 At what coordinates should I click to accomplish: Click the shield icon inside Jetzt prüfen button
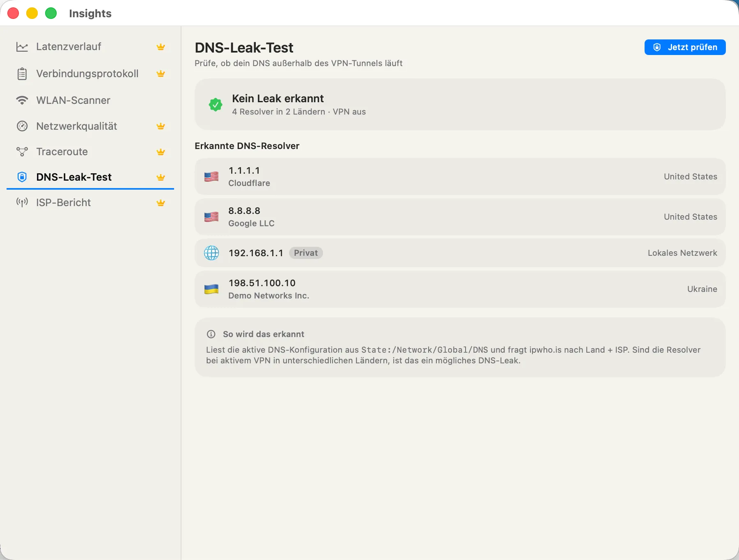(657, 47)
